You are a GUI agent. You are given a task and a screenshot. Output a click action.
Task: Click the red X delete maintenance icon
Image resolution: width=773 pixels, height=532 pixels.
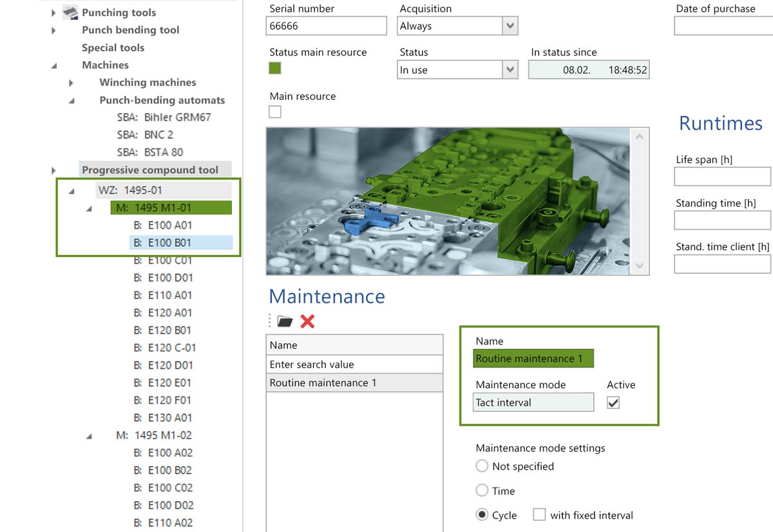pyautogui.click(x=307, y=321)
